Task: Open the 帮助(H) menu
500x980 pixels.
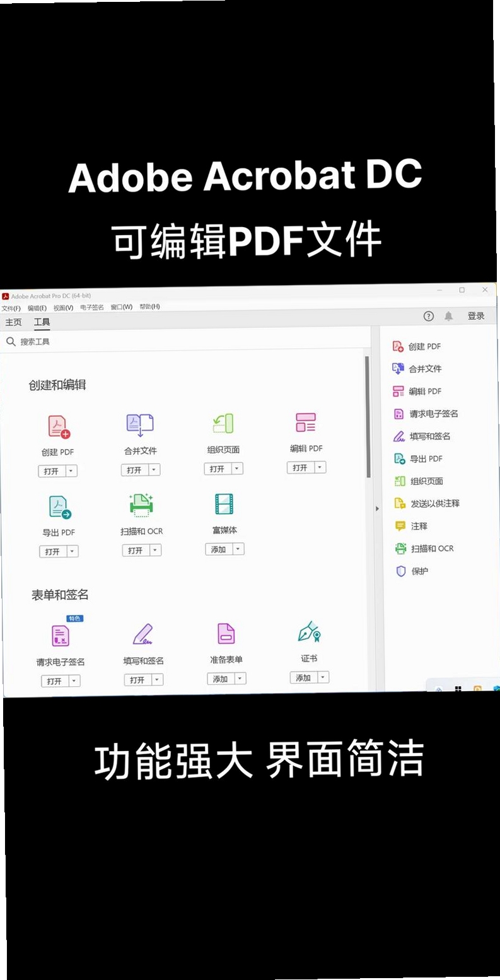Action: click(x=149, y=306)
